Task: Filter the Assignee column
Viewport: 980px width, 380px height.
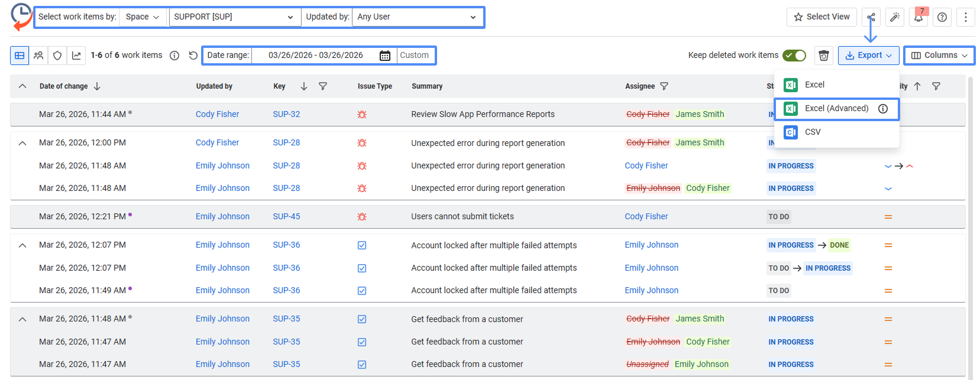Action: pos(664,86)
